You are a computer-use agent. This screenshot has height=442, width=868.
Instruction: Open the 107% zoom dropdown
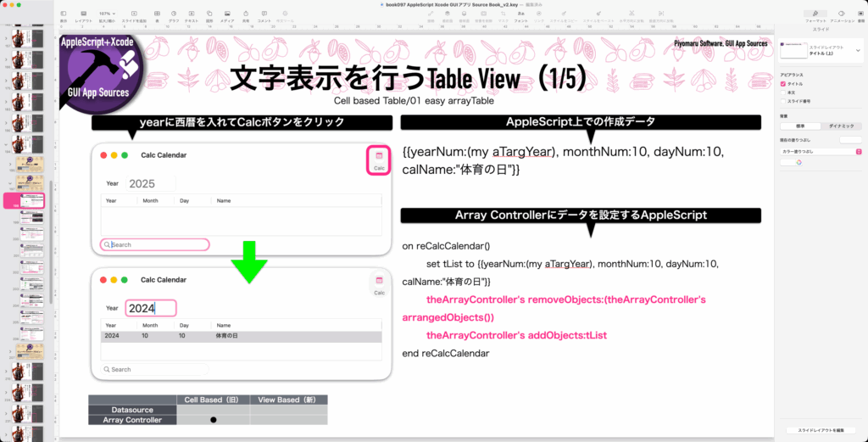[107, 14]
